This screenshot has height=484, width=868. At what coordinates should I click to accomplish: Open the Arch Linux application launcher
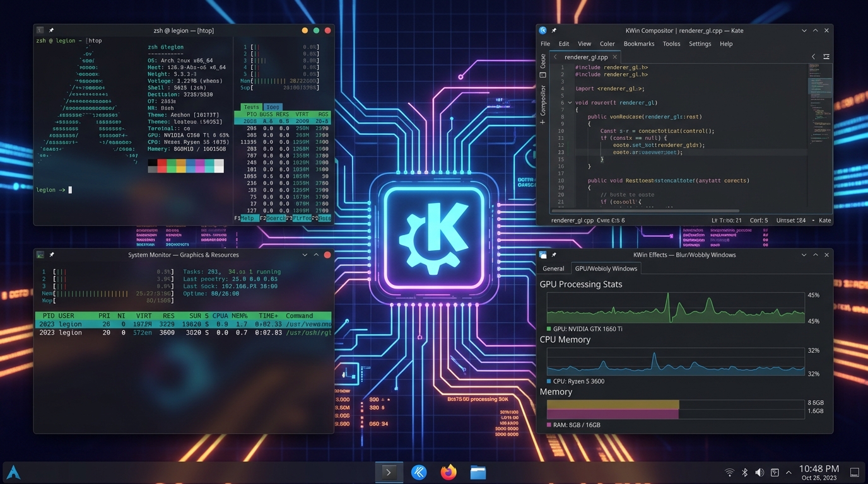pyautogui.click(x=13, y=472)
